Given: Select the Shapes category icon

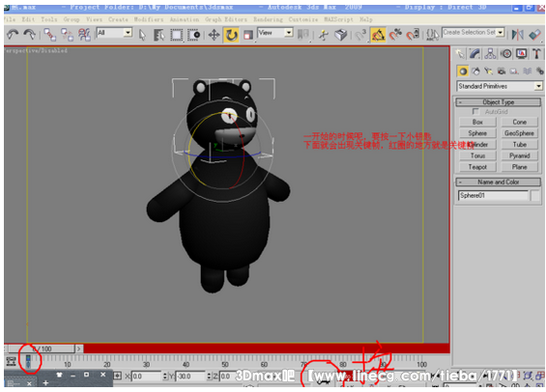Looking at the screenshot, I should click(475, 71).
